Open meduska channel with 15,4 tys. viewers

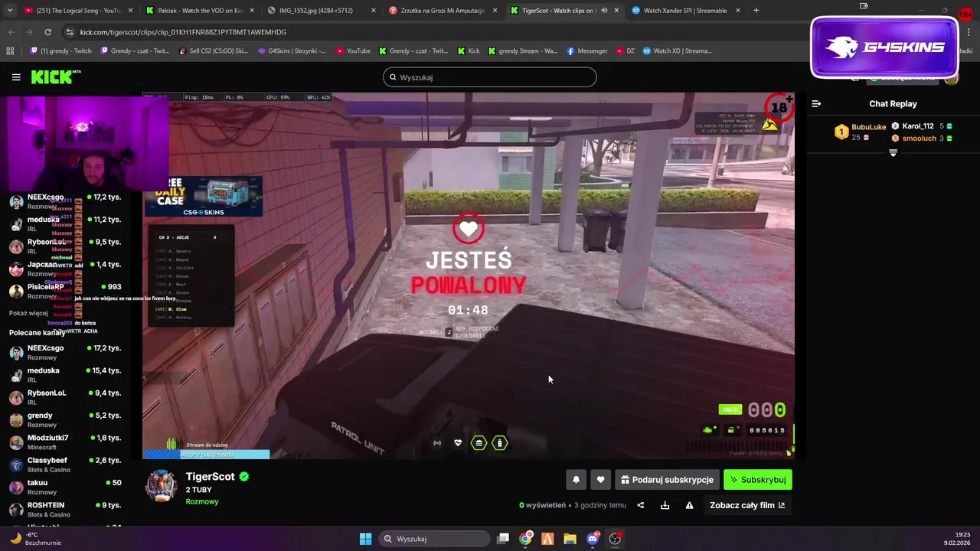click(64, 374)
